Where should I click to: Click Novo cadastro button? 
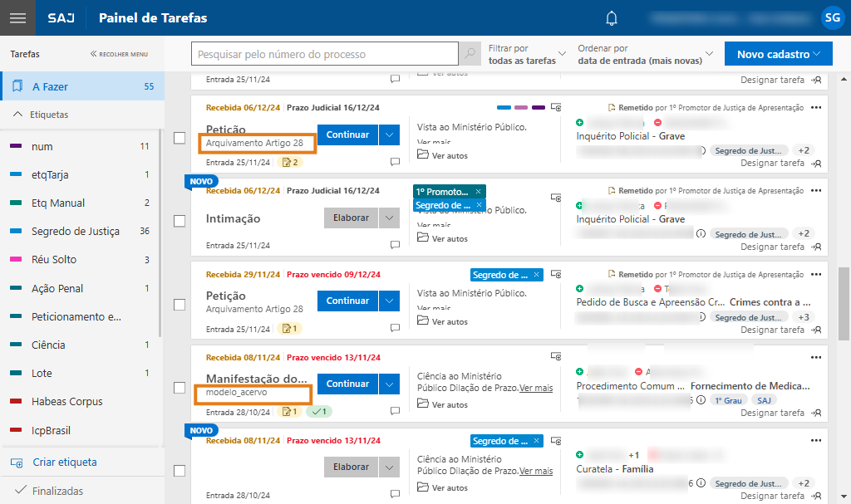click(778, 55)
